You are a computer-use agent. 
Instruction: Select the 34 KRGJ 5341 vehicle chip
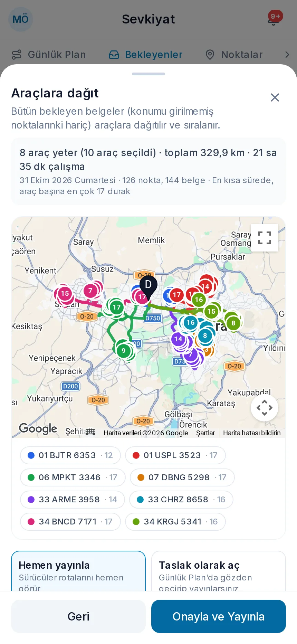tap(175, 522)
